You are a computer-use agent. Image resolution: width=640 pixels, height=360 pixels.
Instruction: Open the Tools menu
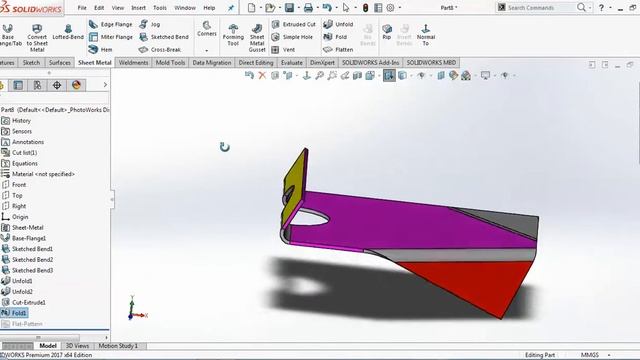pos(160,8)
